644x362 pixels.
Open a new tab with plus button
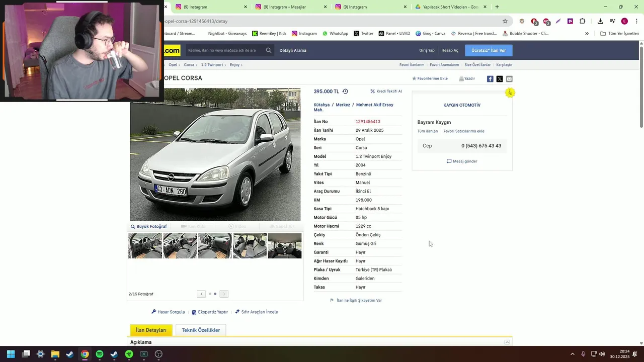coord(497,7)
